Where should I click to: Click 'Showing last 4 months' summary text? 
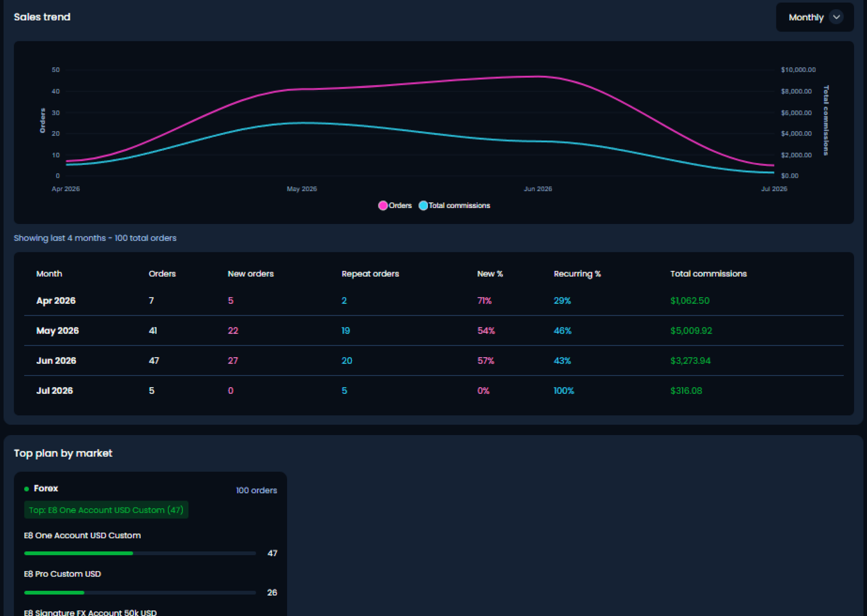tap(95, 238)
